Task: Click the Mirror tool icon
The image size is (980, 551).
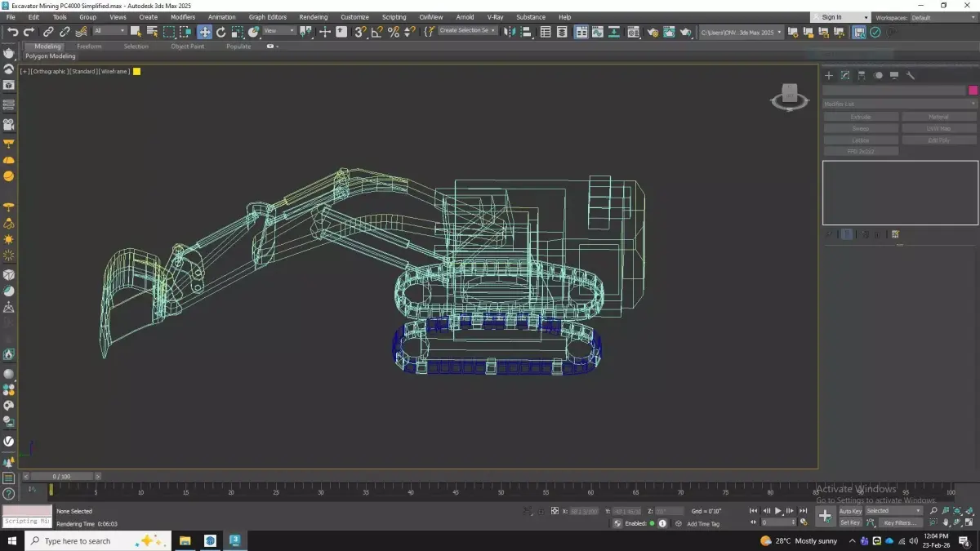Action: tap(510, 32)
